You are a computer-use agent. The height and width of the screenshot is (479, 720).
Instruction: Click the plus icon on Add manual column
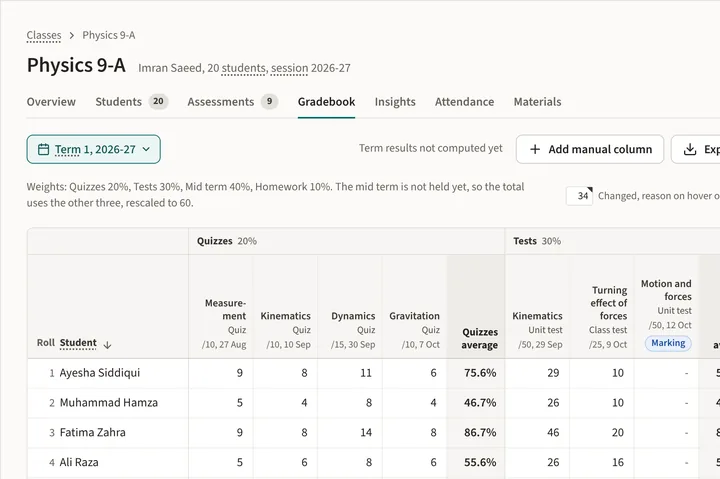(535, 149)
